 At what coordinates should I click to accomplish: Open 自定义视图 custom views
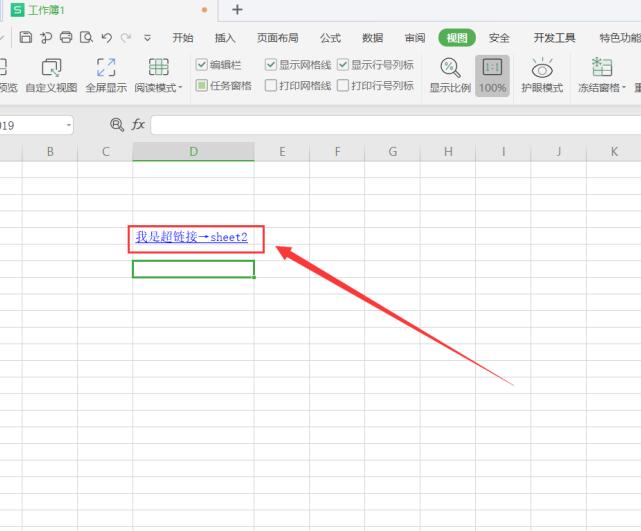pyautogui.click(x=52, y=75)
